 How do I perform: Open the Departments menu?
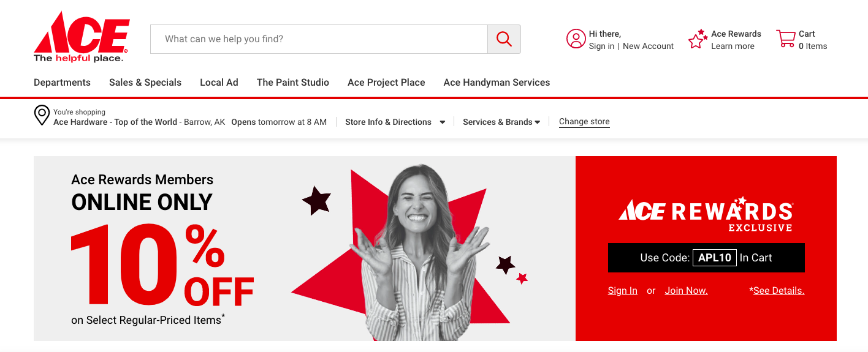point(62,83)
